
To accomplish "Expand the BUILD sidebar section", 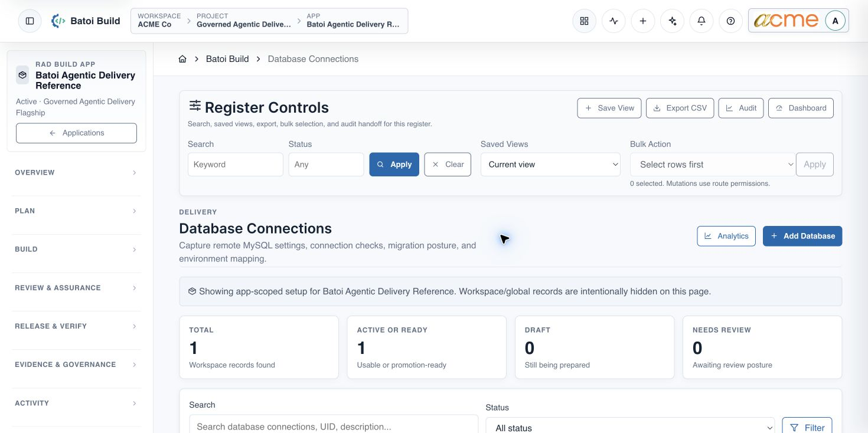I will coord(76,250).
